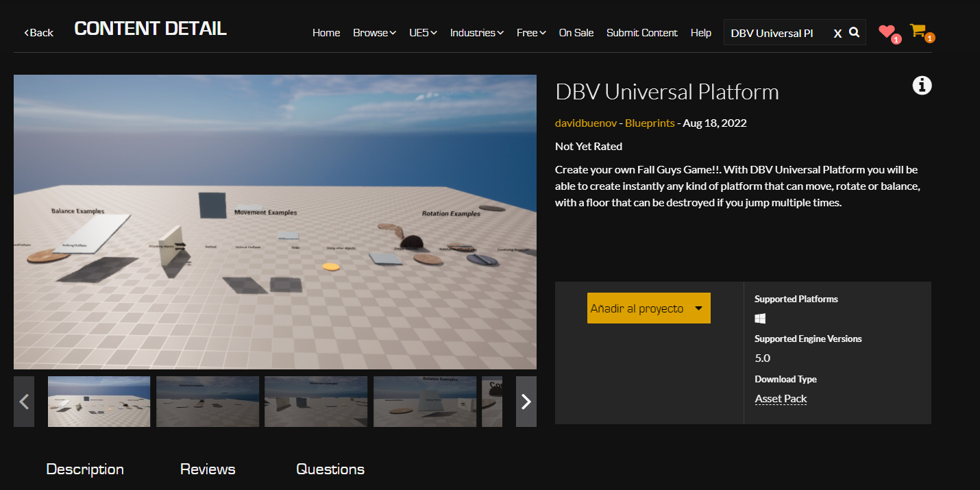Screen dimensions: 980x490
Task: Click the Supported Platforms label
Action: coord(796,299)
